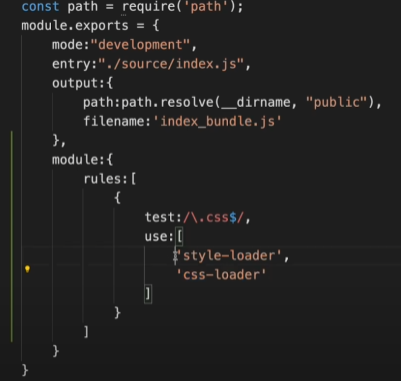The width and height of the screenshot is (401, 381).
Task: Click the 'const' keyword on first line
Action: (x=40, y=7)
